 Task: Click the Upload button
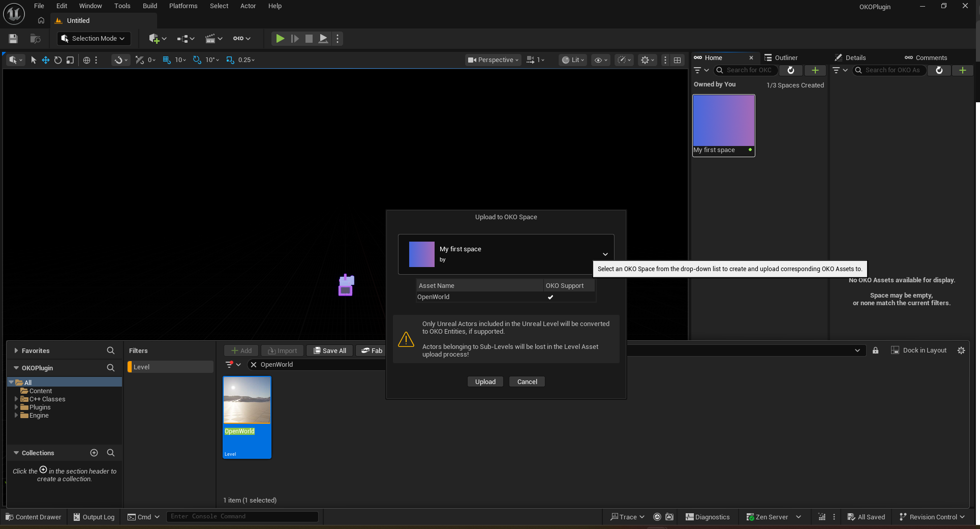click(485, 382)
